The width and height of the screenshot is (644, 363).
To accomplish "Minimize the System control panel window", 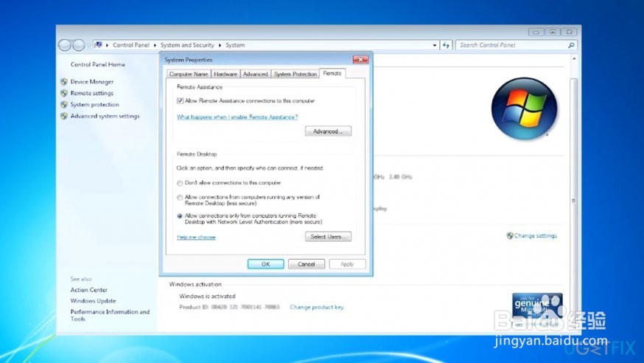I will click(536, 32).
